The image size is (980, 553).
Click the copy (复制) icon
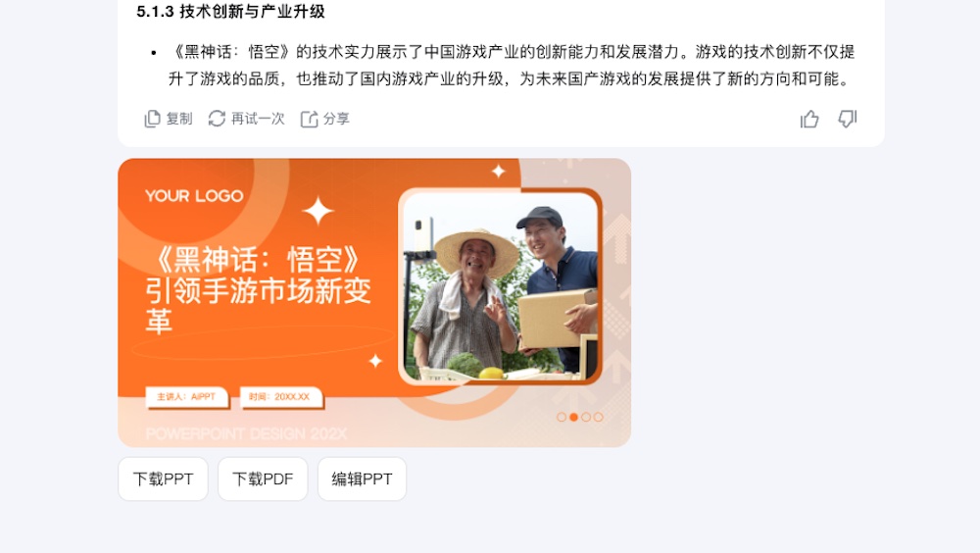[x=153, y=119]
